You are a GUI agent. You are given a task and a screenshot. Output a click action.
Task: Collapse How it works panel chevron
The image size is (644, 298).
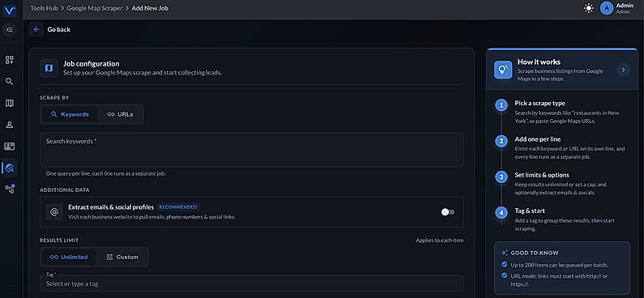623,70
